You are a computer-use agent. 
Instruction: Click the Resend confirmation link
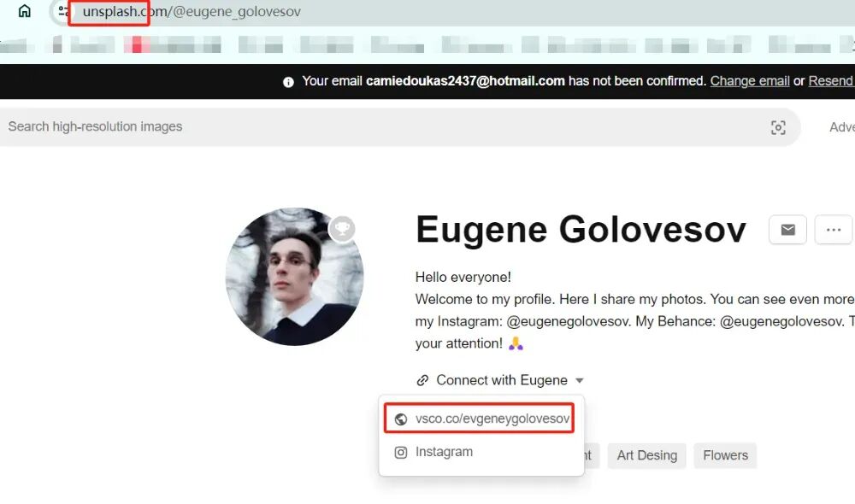(x=831, y=81)
